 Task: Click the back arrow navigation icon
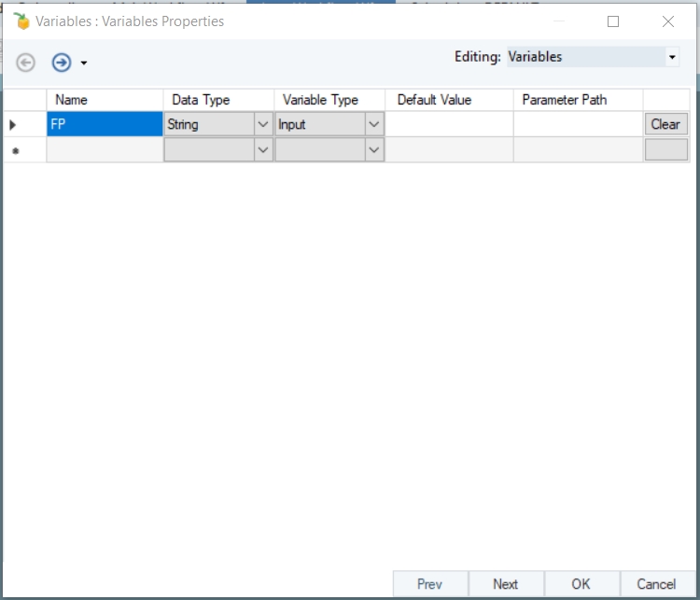pyautogui.click(x=26, y=63)
